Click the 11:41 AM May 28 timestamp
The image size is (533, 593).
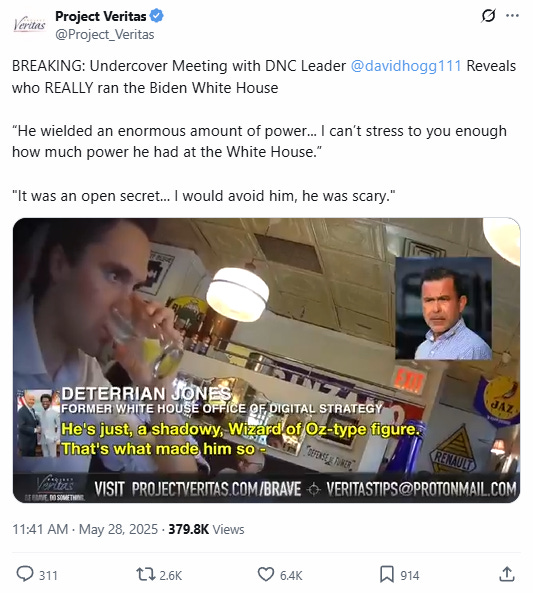(85, 529)
